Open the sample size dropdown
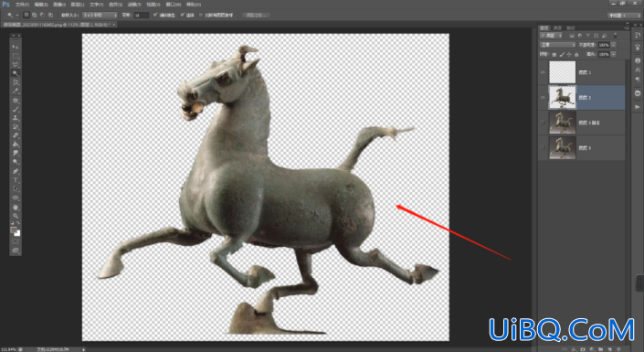 [100, 16]
